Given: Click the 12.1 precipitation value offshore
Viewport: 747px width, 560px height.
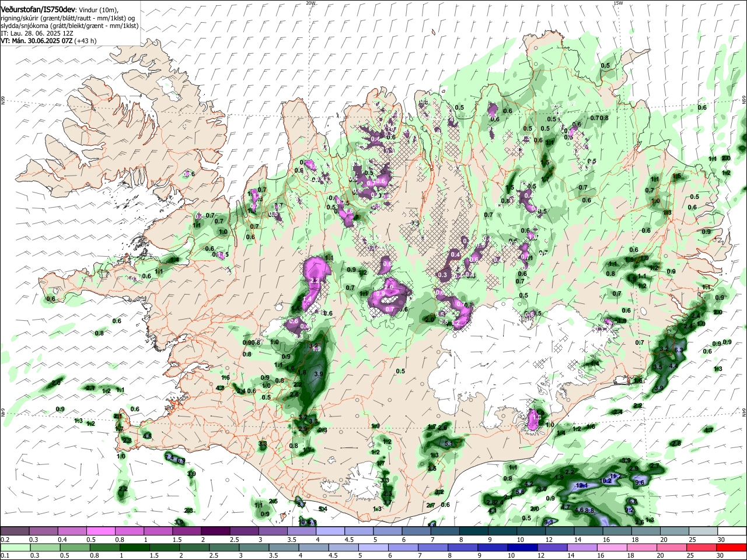Looking at the screenshot, I should click(581, 485).
